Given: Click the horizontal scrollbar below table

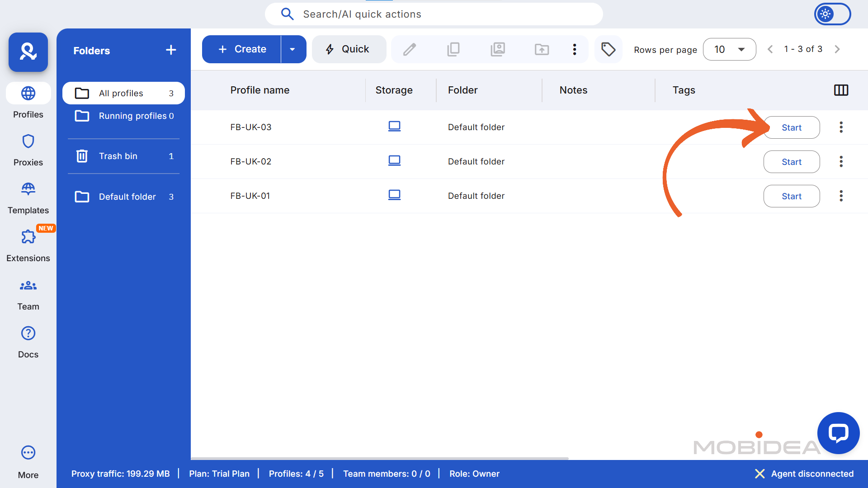Looking at the screenshot, I should click(379, 458).
